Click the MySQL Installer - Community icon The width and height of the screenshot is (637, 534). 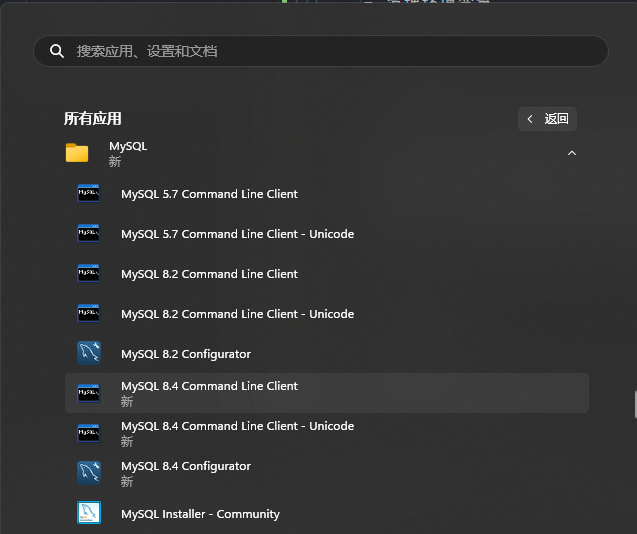click(x=89, y=512)
